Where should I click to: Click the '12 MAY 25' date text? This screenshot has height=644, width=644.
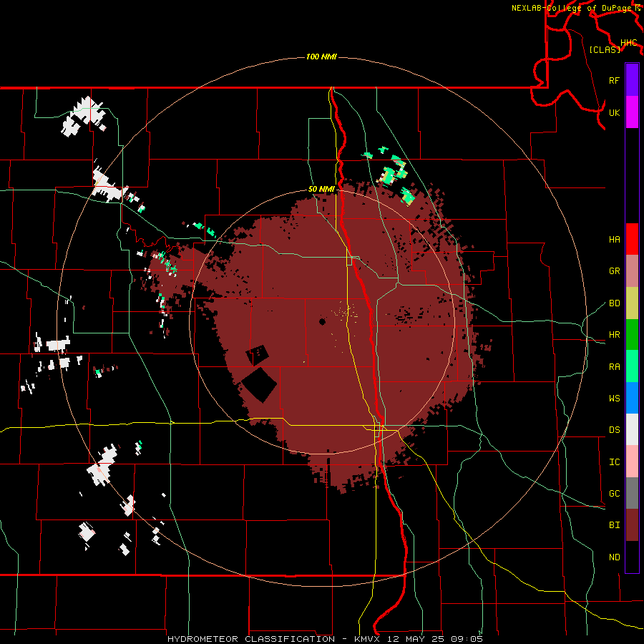click(416, 639)
